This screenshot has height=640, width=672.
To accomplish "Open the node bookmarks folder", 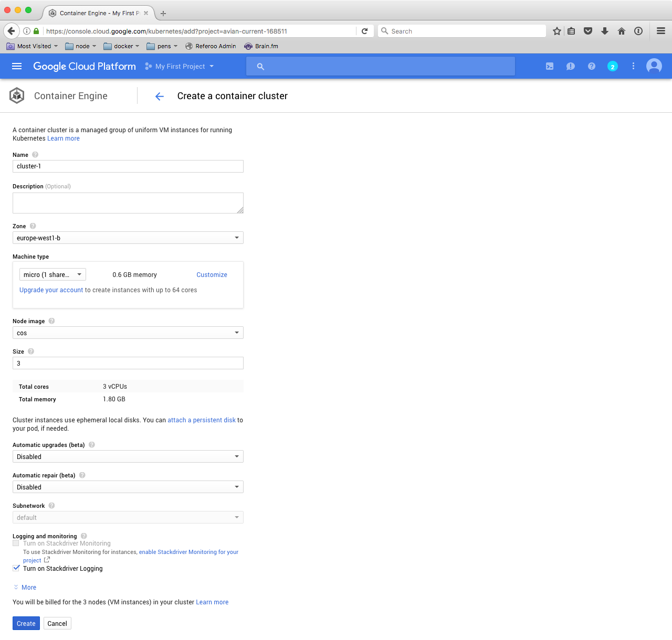I will click(81, 46).
